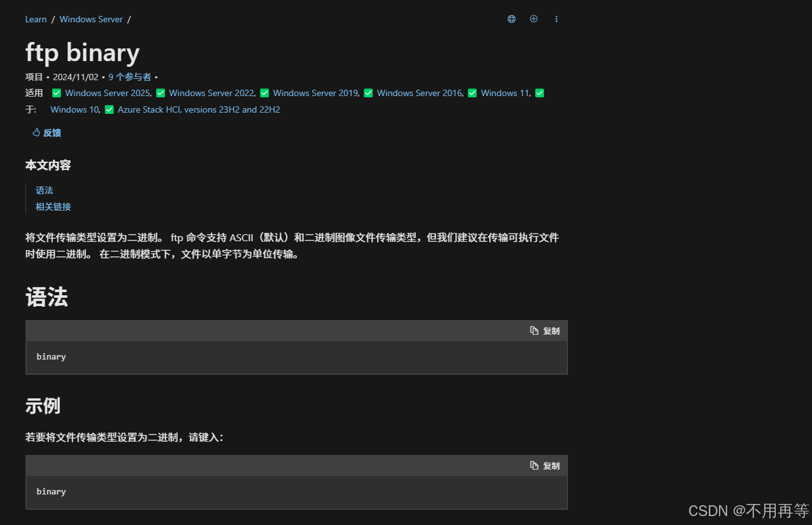Select the Windows 11 link
The width and height of the screenshot is (812, 525).
coord(505,93)
